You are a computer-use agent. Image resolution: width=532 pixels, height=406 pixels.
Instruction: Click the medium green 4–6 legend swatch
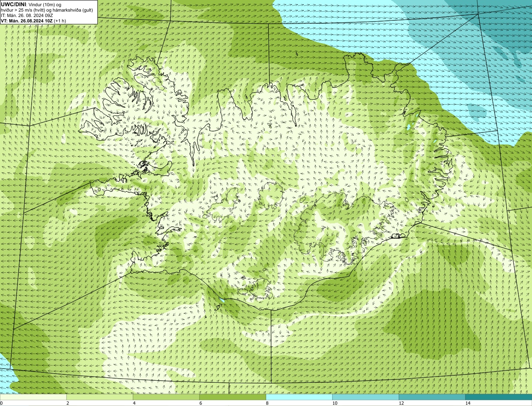click(x=166, y=397)
